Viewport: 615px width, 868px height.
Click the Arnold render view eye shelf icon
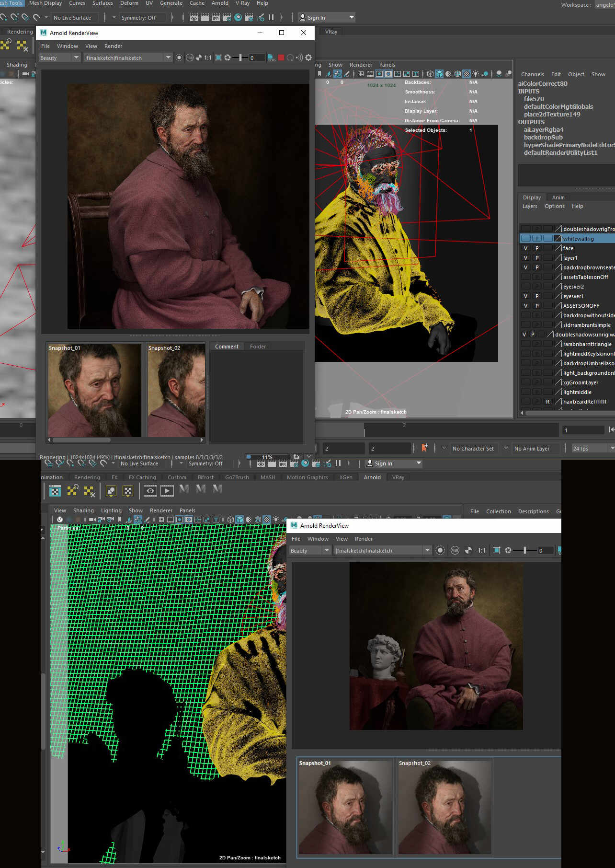[150, 491]
